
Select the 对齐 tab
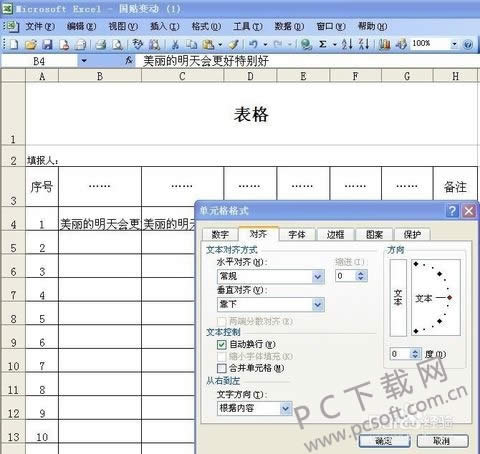[258, 234]
